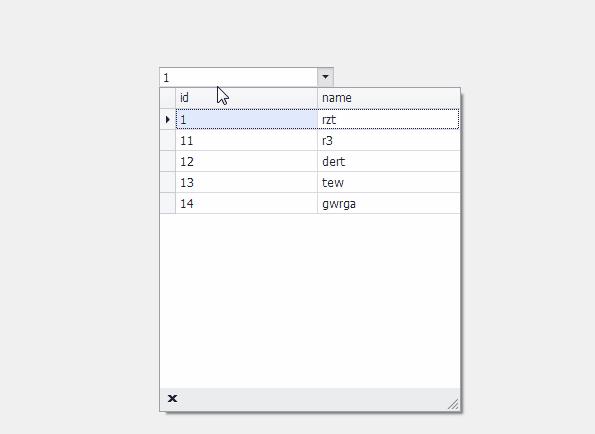Screen dimensions: 595x434
Task: Click the current row indicator arrow
Action: tap(168, 120)
